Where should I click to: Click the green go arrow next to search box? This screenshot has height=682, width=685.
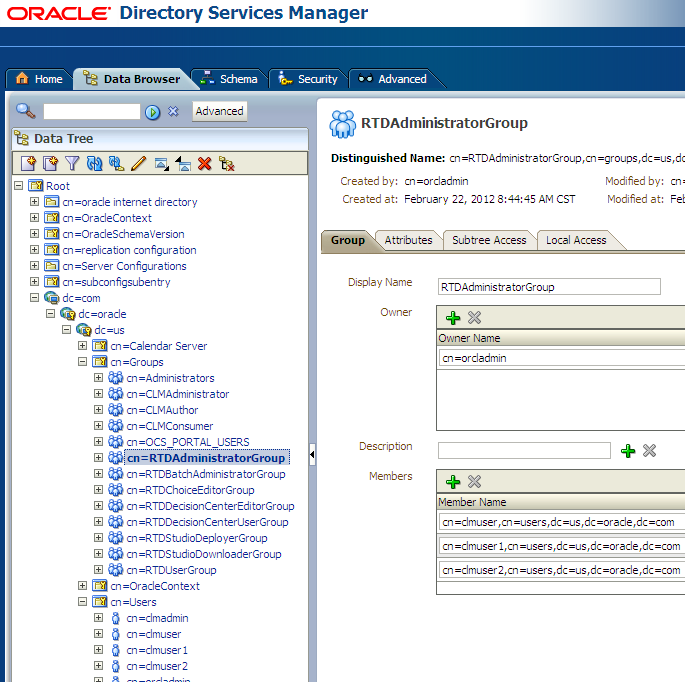[x=152, y=112]
